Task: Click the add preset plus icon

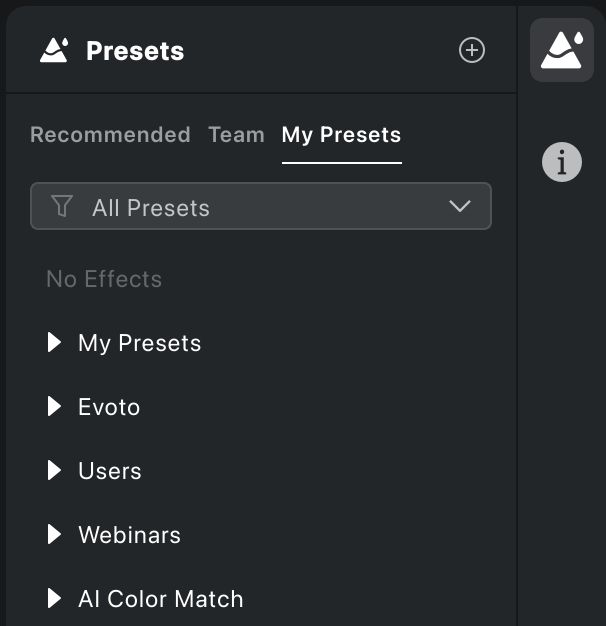Action: (x=472, y=50)
